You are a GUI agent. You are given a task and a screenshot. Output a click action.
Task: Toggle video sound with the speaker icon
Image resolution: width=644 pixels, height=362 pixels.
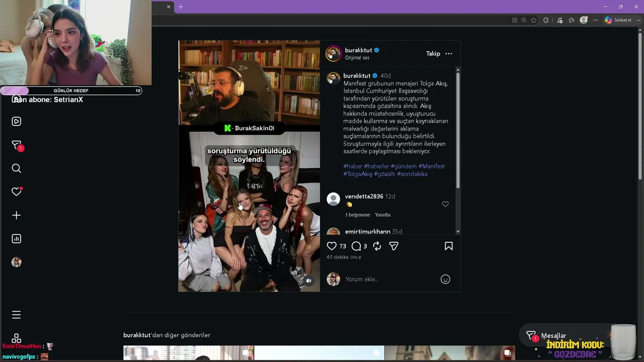(309, 281)
